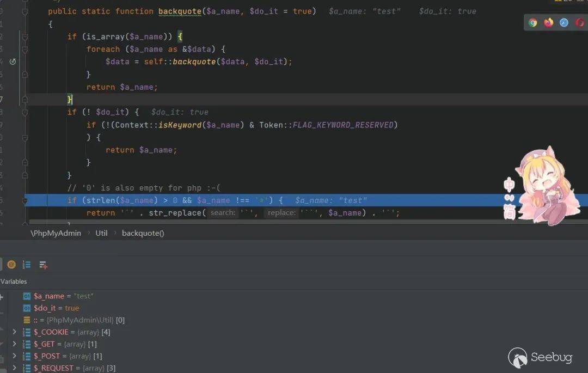Screen dimensions: 588x373
Task: Select the $a_name variable row
Action: 63,296
